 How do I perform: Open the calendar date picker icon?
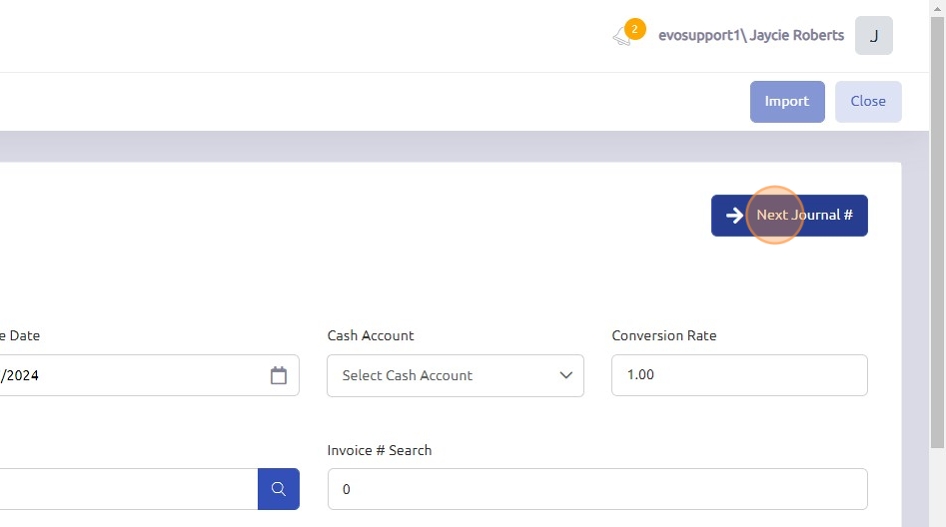[278, 375]
